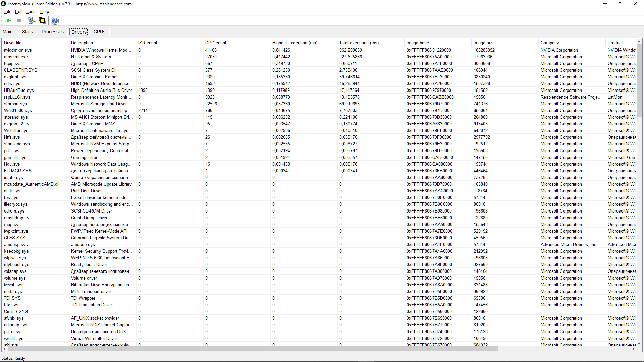
Task: Click the vertical scrollbar up arrow
Action: click(639, 42)
